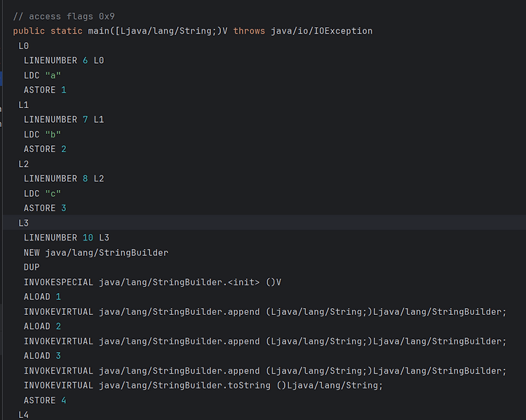The image size is (526, 420).
Task: Click the 'LINENUMBER 10 L3' line
Action: 67,238
